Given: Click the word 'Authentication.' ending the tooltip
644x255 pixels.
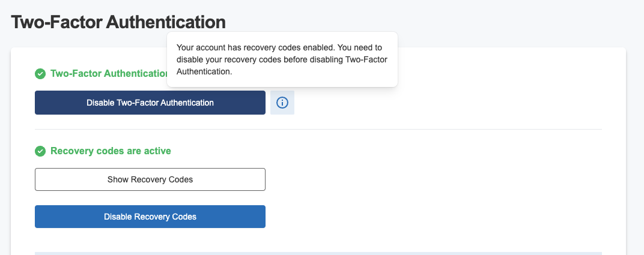Looking at the screenshot, I should 204,72.
